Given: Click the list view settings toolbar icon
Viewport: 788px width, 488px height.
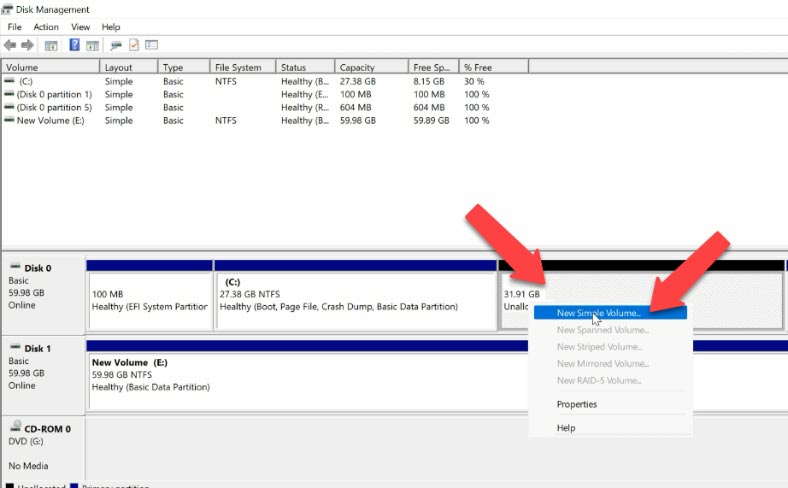Looking at the screenshot, I should 151,45.
